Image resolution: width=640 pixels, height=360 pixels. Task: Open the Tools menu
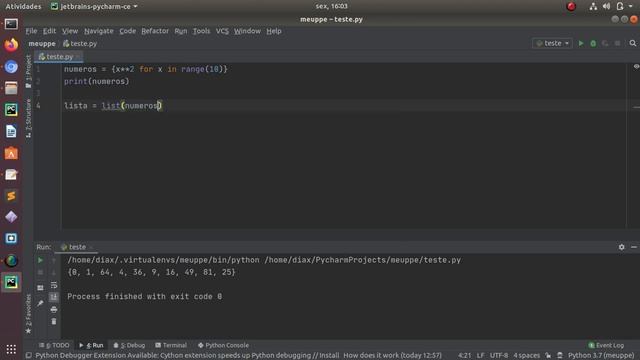coord(201,31)
